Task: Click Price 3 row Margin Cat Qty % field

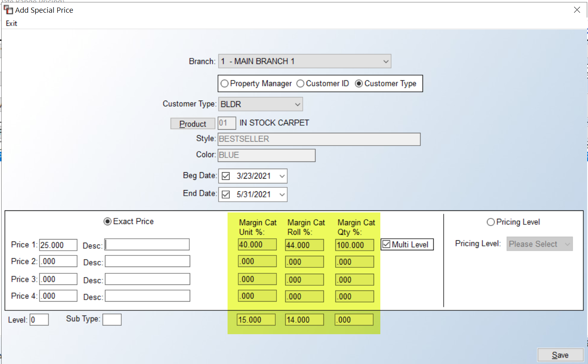Action: pyautogui.click(x=354, y=280)
